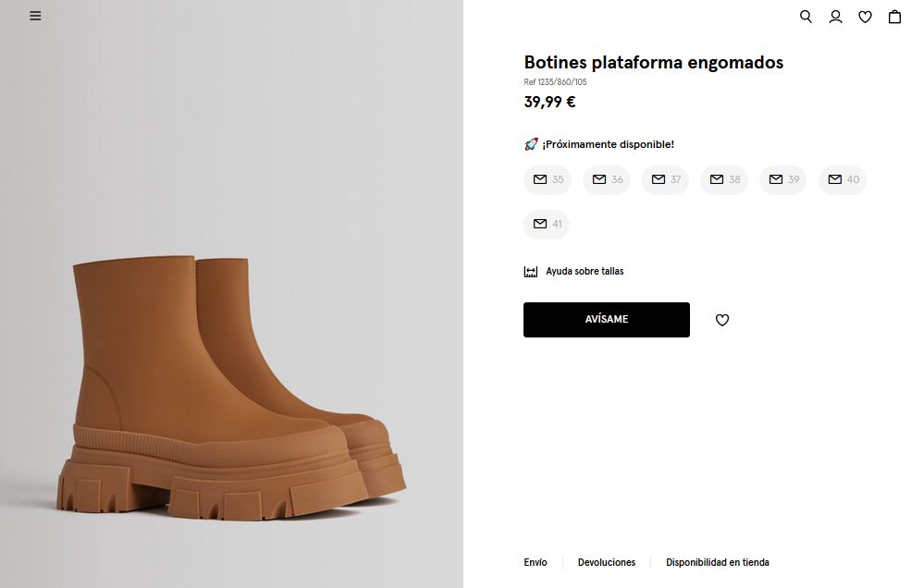Open the search icon
Image resolution: width=911 pixels, height=588 pixels.
click(x=806, y=17)
